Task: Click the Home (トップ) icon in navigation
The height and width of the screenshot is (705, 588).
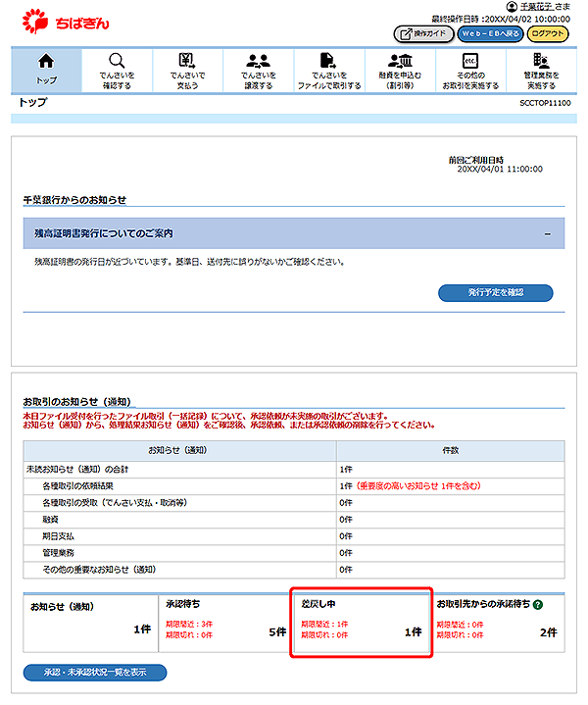Action: pos(46,69)
